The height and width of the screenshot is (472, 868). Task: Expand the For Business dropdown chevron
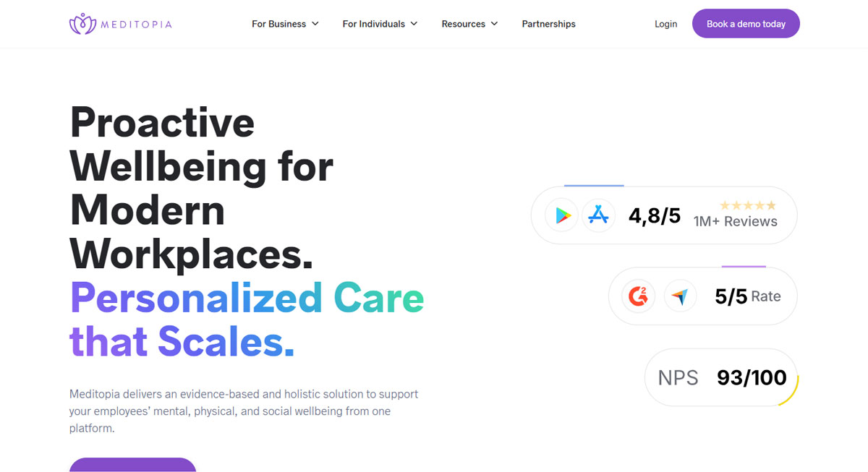[x=315, y=24]
